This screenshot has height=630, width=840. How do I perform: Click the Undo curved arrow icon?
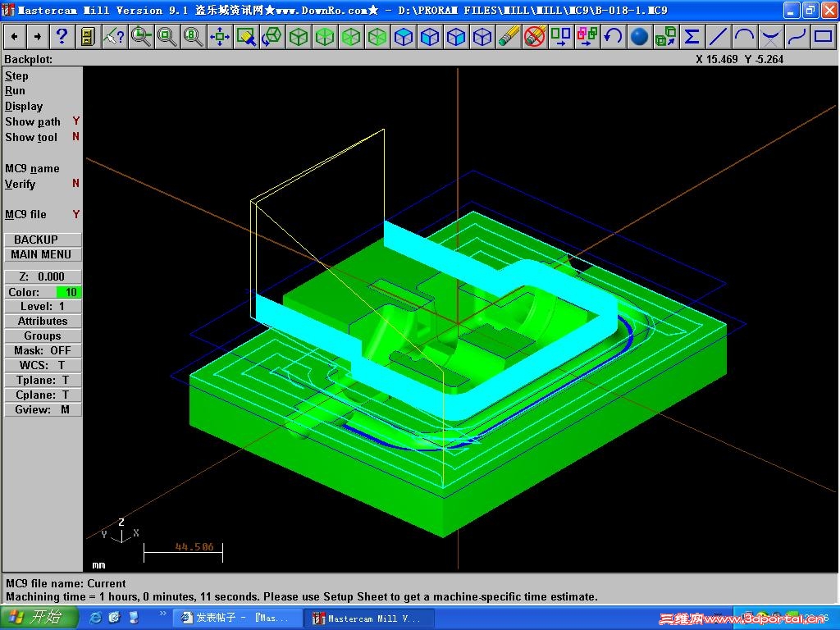[613, 36]
